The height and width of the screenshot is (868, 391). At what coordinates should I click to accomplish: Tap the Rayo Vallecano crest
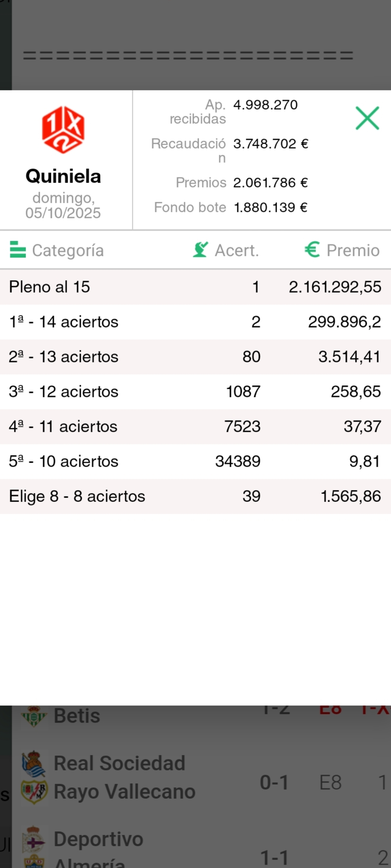[x=34, y=791]
